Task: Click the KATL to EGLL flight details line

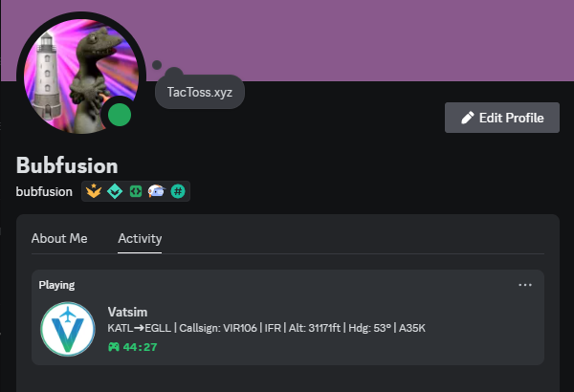Action: (267, 328)
